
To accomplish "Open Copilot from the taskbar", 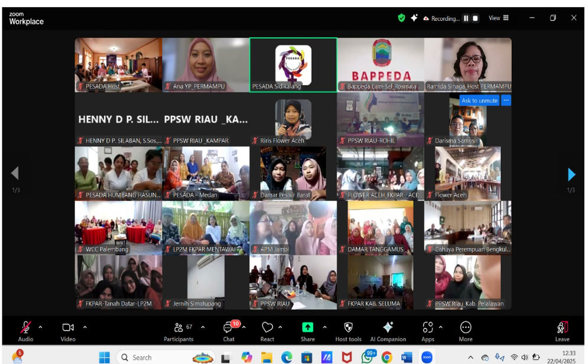I will pos(247,357).
